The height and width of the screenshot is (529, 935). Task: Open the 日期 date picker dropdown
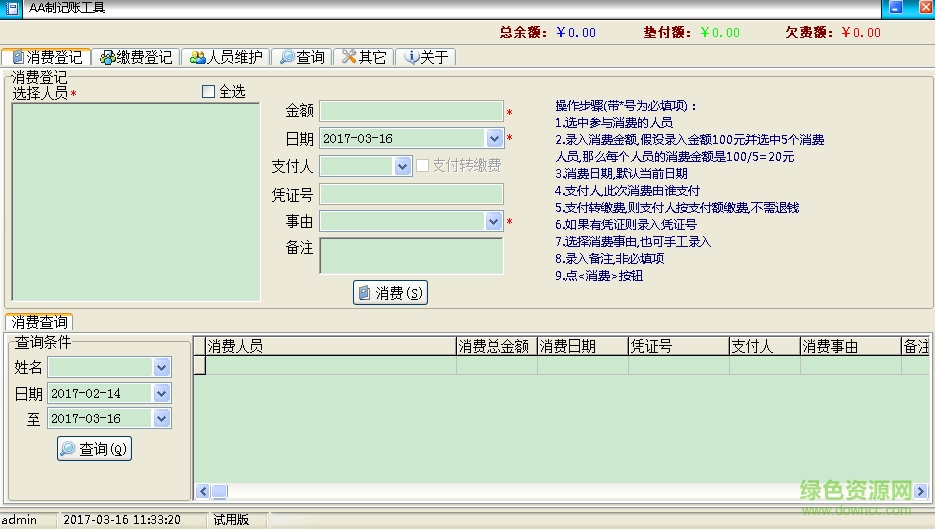[494, 138]
